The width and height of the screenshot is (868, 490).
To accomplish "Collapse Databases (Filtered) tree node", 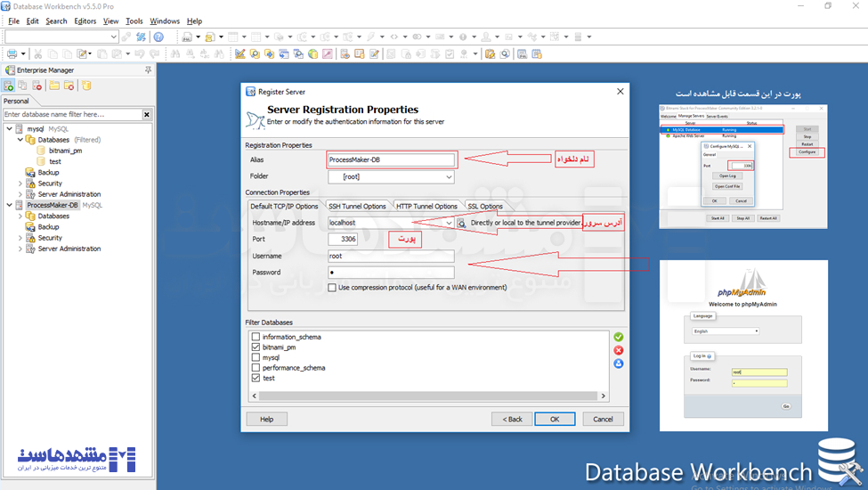I will [20, 140].
